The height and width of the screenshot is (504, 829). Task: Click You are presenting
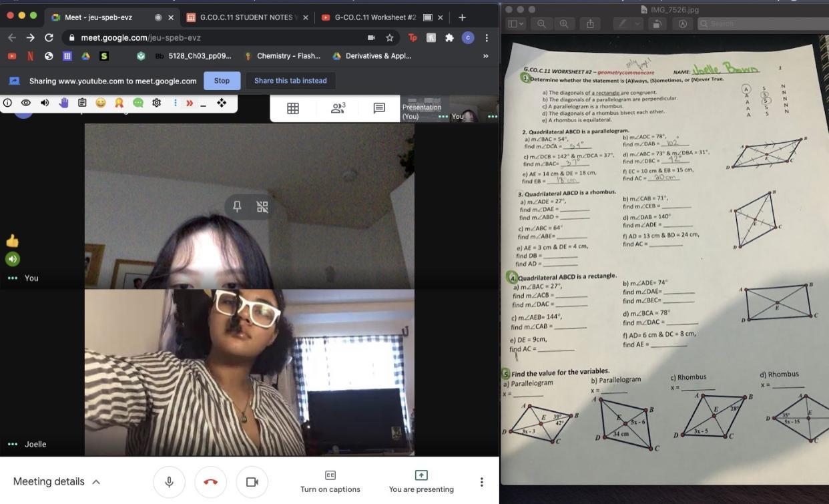(421, 482)
